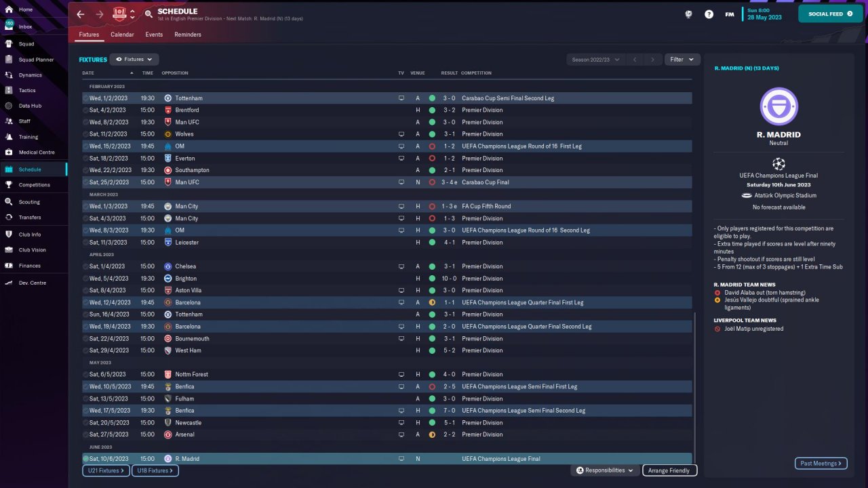Toggle selection circle for Everton fixture row

click(x=86, y=158)
